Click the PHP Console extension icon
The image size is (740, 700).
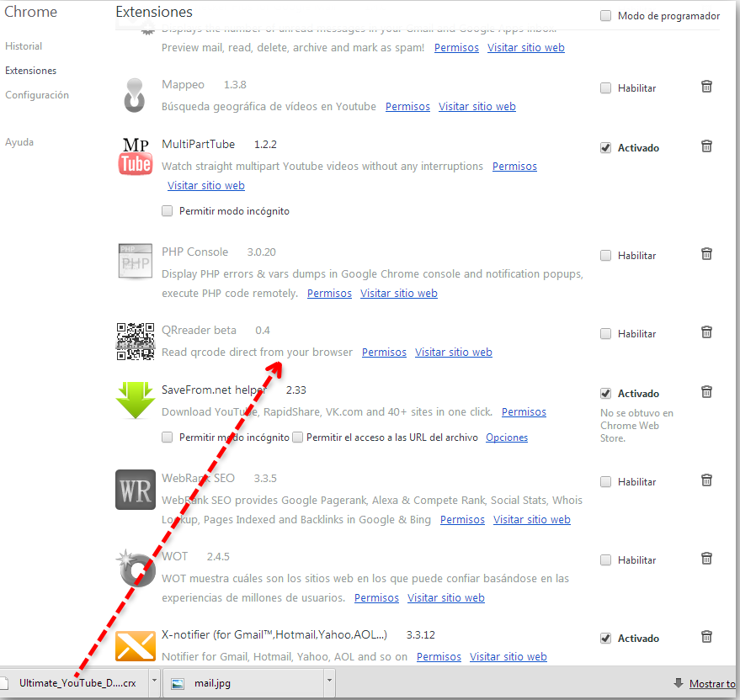tap(136, 261)
